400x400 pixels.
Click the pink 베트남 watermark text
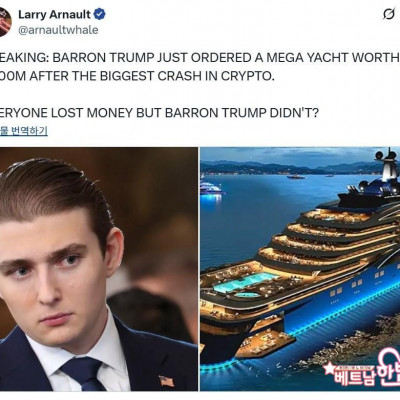pos(354,375)
